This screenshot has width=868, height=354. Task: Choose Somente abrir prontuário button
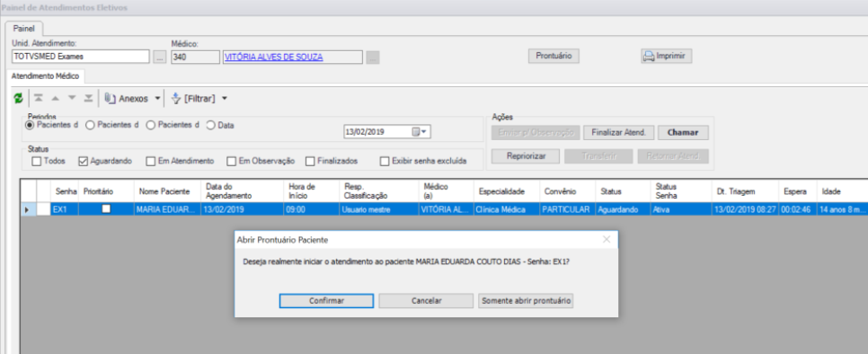[x=526, y=301]
